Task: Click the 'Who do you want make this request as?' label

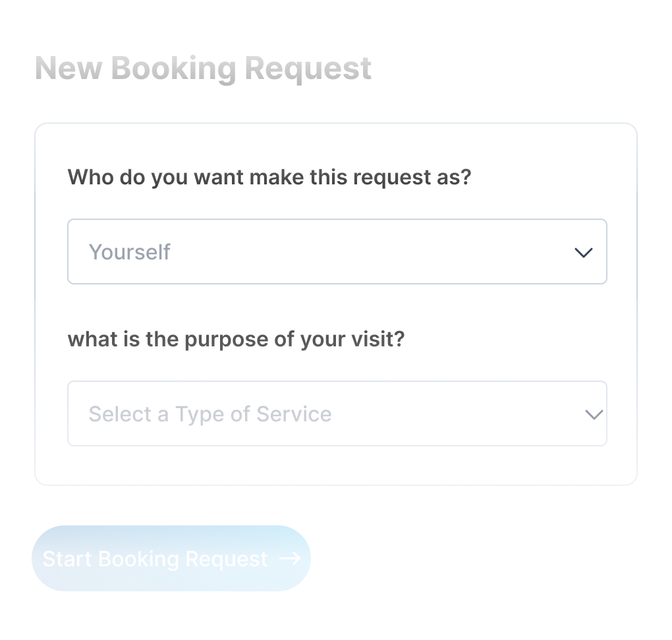Action: click(x=269, y=177)
